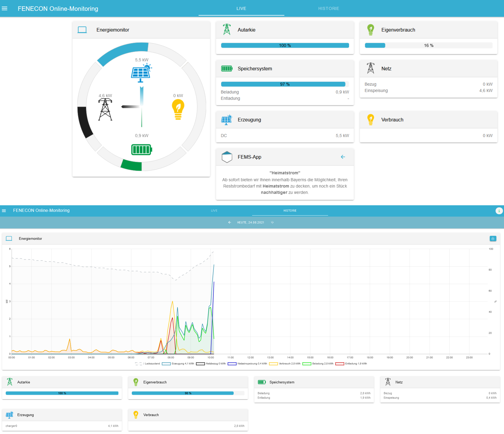Toggle Netzbezug 0 kWh series in legend

(211, 364)
